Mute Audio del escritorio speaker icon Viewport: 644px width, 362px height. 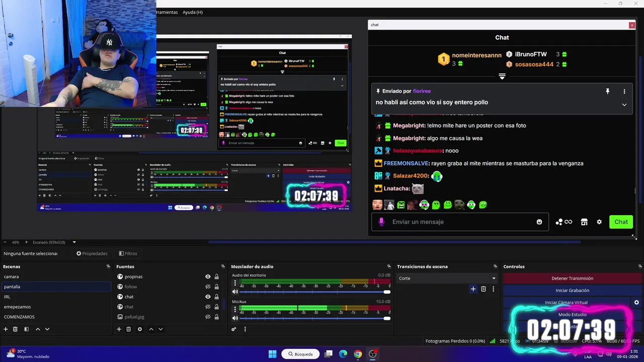coord(234,292)
